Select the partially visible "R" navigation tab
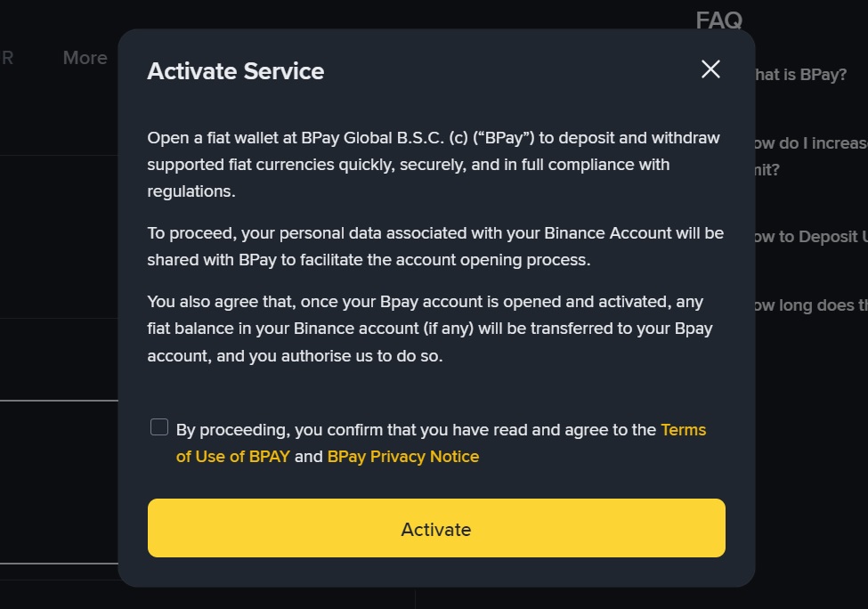The width and height of the screenshot is (868, 609). click(6, 58)
